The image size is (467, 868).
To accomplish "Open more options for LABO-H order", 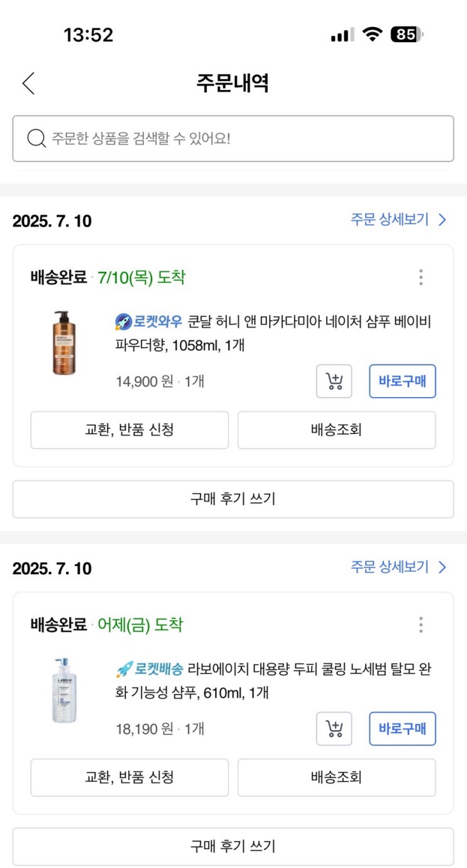I will (420, 625).
